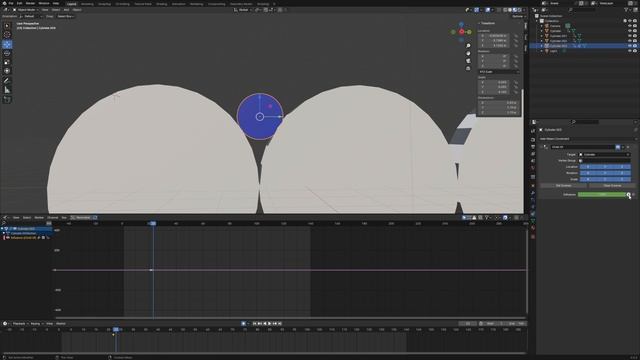The width and height of the screenshot is (640, 360).
Task: Select the 3D Cursor tool
Action: [x=7, y=35]
